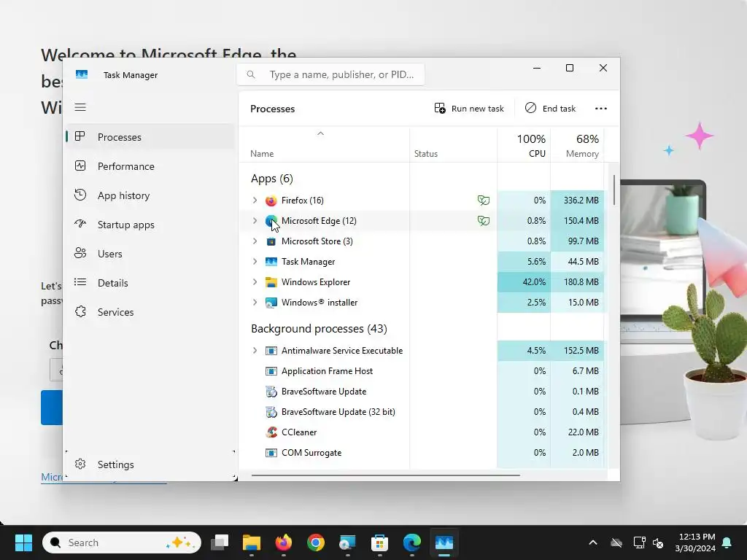Switch to the Processes page

click(150, 137)
